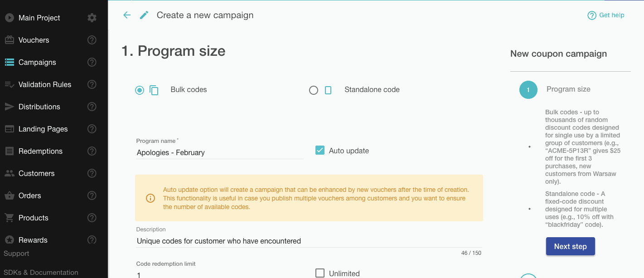Click the help icon next to Vouchers
The height and width of the screenshot is (278, 644).
(92, 40)
